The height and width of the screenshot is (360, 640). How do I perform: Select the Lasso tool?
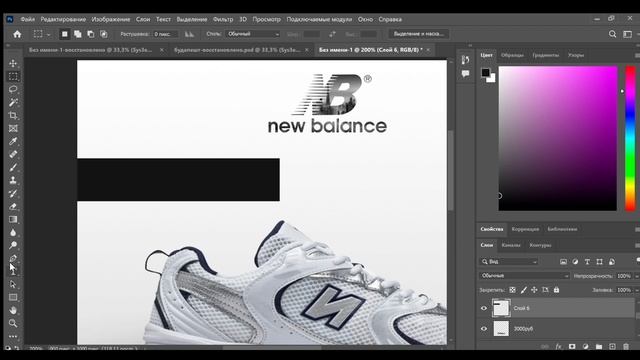[13, 89]
